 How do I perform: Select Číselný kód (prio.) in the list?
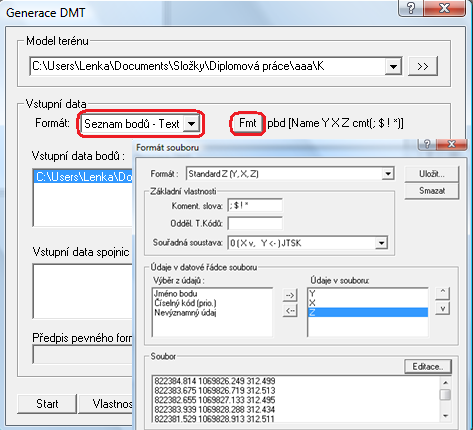click(185, 303)
